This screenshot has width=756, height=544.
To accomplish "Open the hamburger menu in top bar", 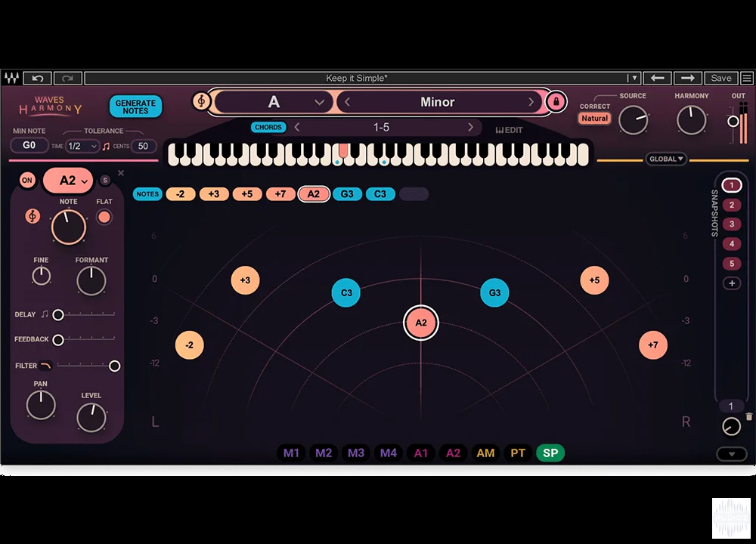I will [747, 78].
